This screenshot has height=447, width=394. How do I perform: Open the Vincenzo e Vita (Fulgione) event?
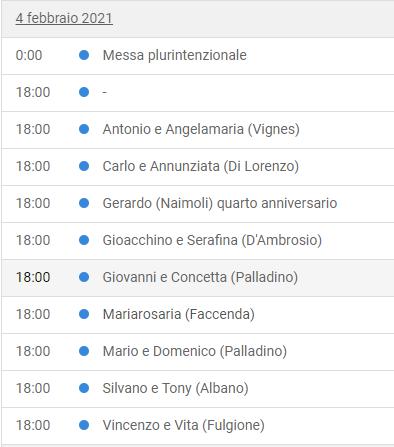[184, 425]
